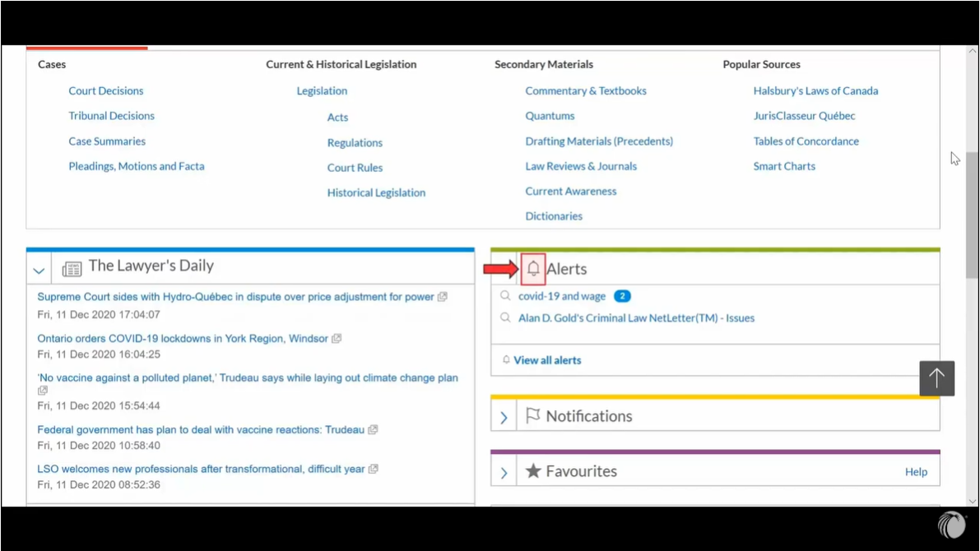Select Acts under Legislation
980x551 pixels.
(x=337, y=117)
